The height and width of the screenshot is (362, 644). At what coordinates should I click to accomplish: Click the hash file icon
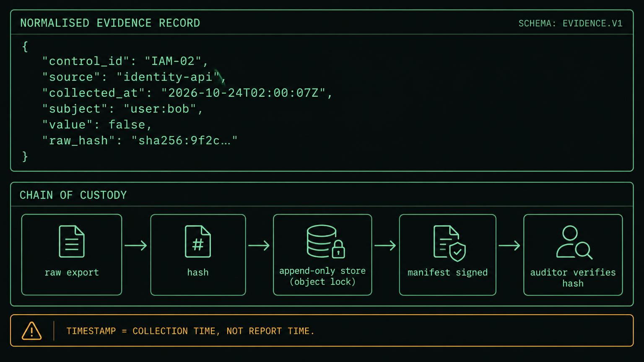[198, 241]
